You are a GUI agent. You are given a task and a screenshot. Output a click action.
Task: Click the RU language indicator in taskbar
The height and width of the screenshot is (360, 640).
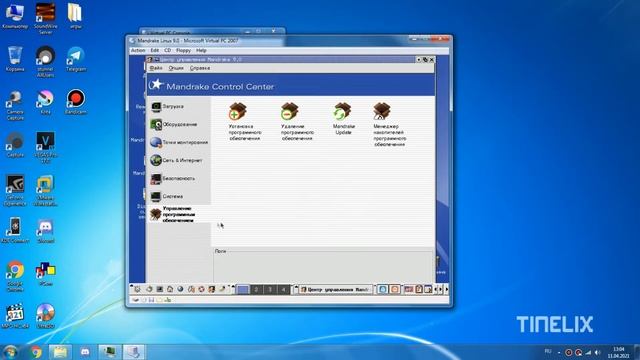[x=548, y=351]
